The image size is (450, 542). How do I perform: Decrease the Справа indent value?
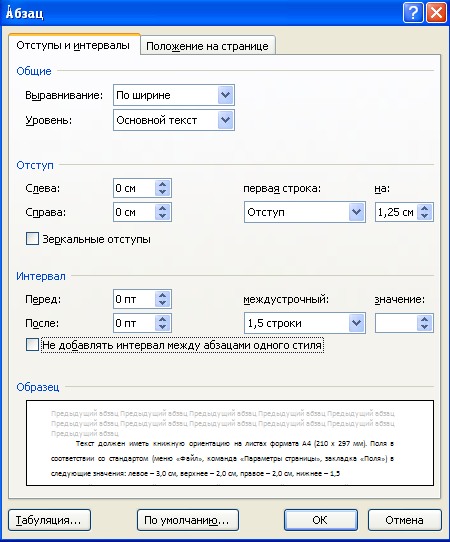pyautogui.click(x=163, y=216)
